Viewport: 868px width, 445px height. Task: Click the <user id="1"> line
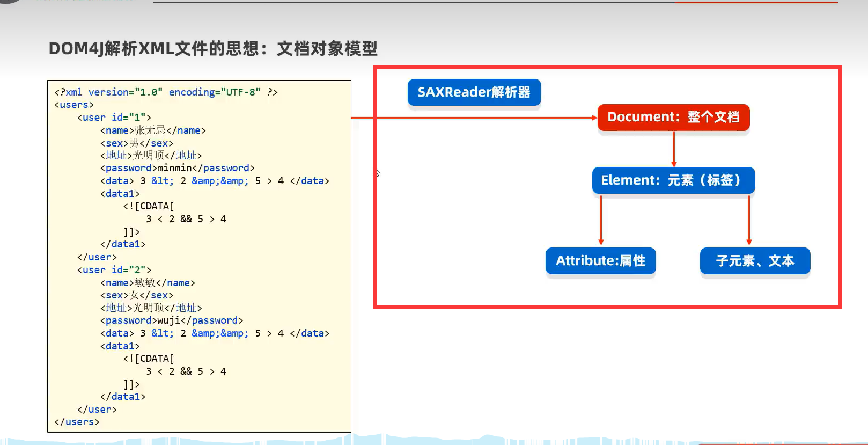click(114, 118)
